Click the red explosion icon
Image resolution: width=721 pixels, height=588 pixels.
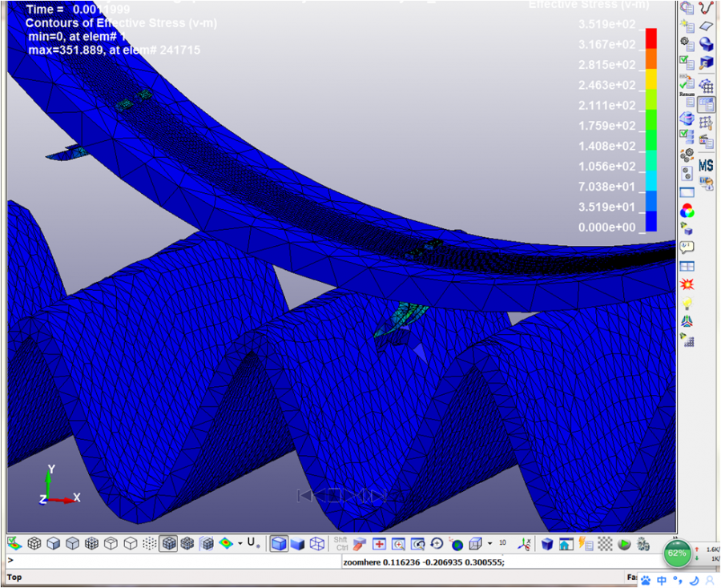coord(687,284)
